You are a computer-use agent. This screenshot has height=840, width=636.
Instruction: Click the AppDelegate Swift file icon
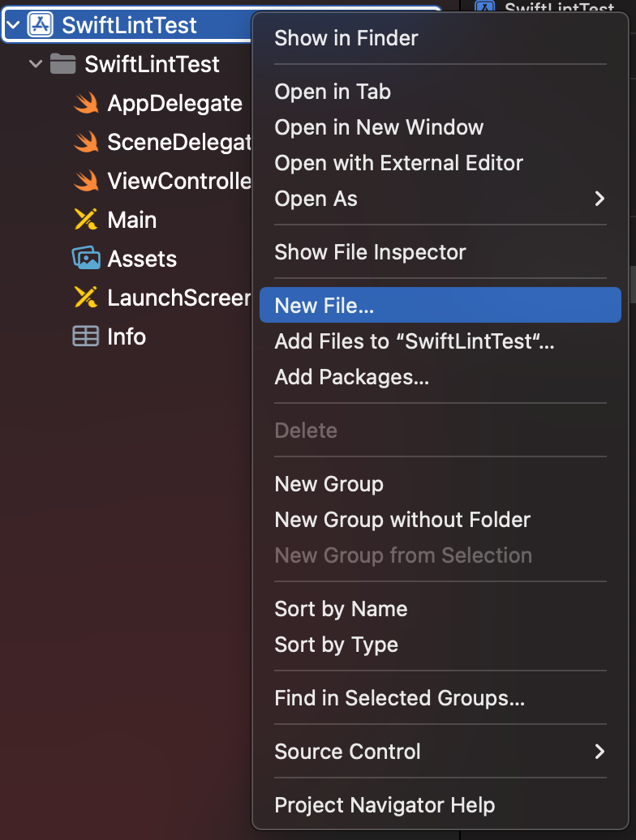(x=86, y=103)
